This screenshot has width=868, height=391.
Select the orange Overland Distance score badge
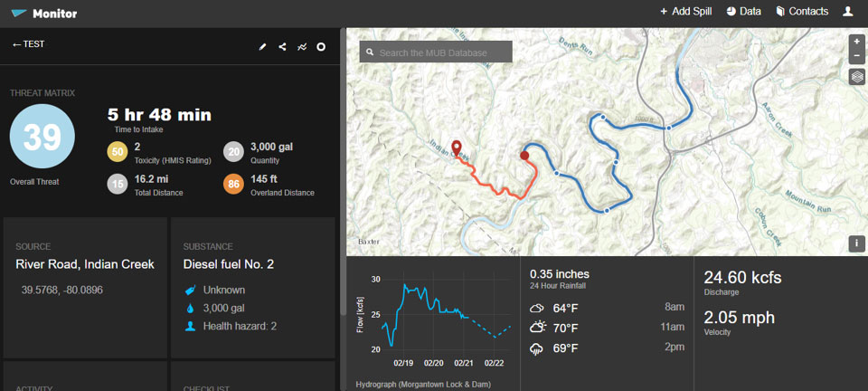234,185
